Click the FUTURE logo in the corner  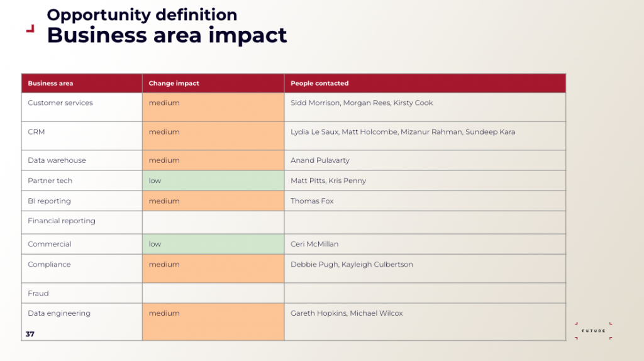point(594,331)
